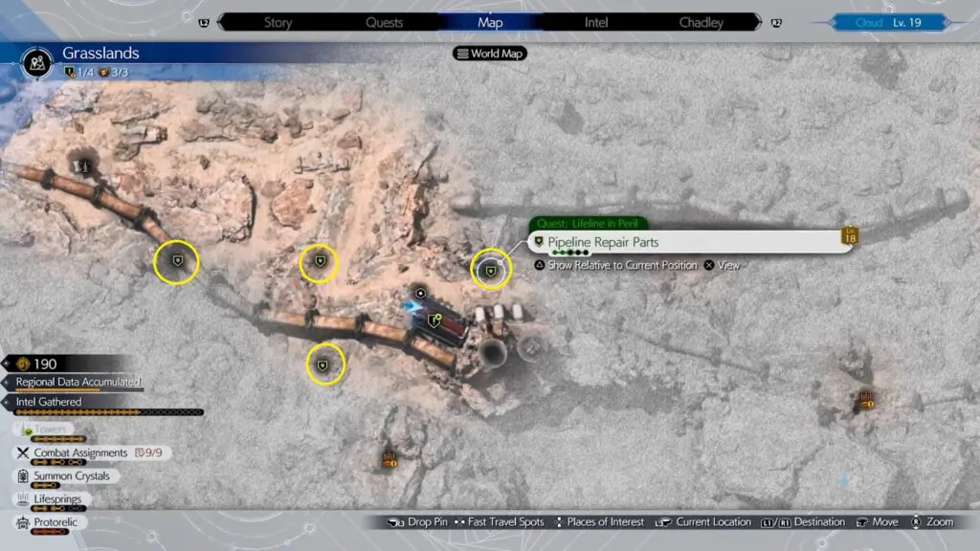The height and width of the screenshot is (551, 980).
Task: Click the Protorelic icon
Action: coord(21,522)
